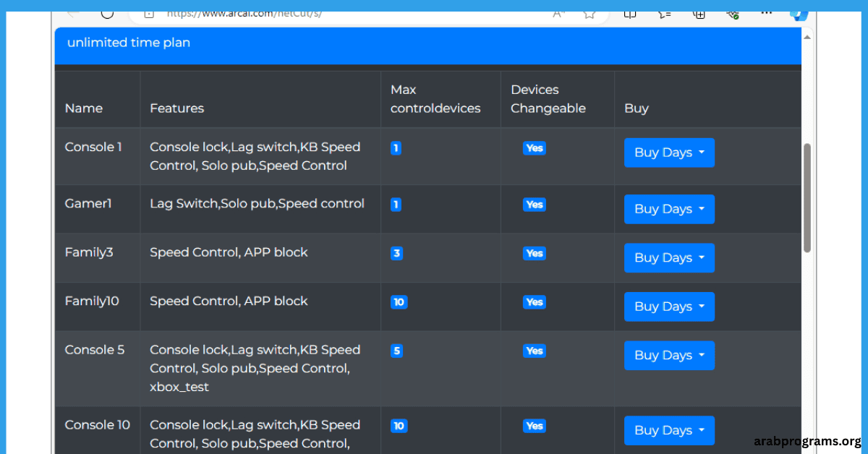Click the Yes badge in Family3 row
Image resolution: width=868 pixels, height=454 pixels.
(535, 254)
